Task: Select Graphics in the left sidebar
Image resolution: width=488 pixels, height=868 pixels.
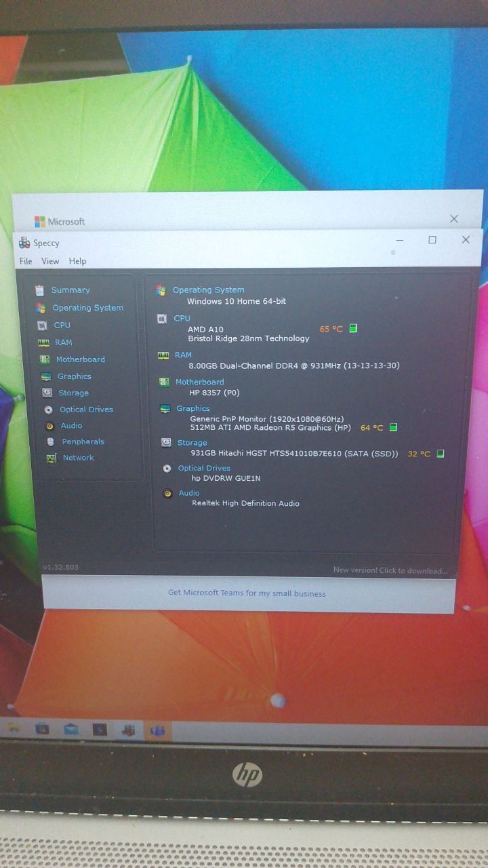Action: 74,376
